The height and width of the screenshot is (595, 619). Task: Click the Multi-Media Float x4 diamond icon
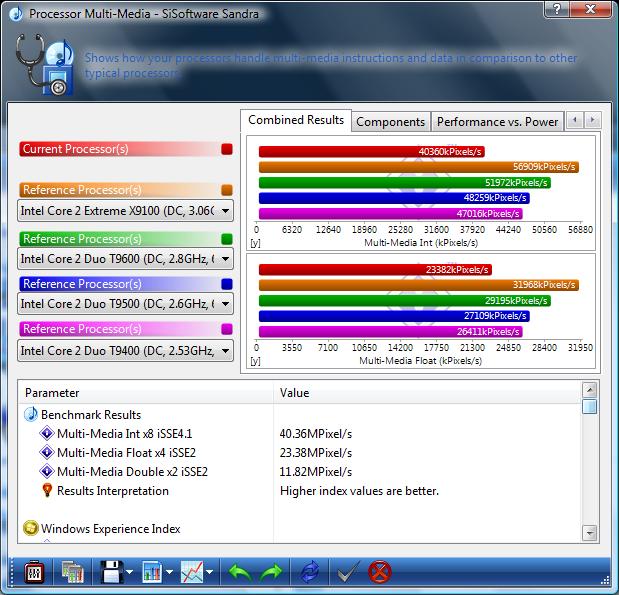pos(47,452)
